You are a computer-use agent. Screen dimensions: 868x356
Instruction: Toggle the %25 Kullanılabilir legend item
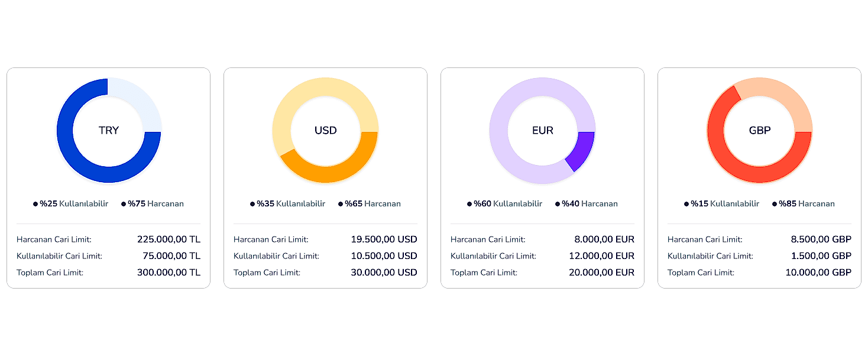[71, 204]
